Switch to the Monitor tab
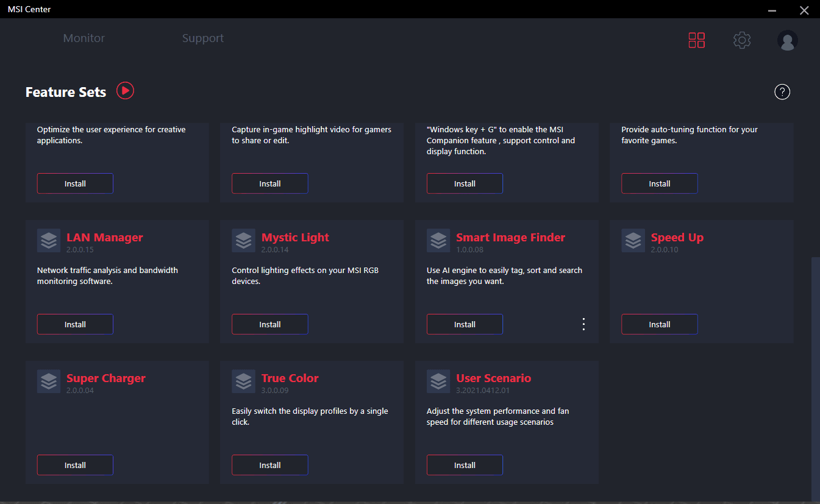This screenshot has height=504, width=820. pyautogui.click(x=84, y=38)
